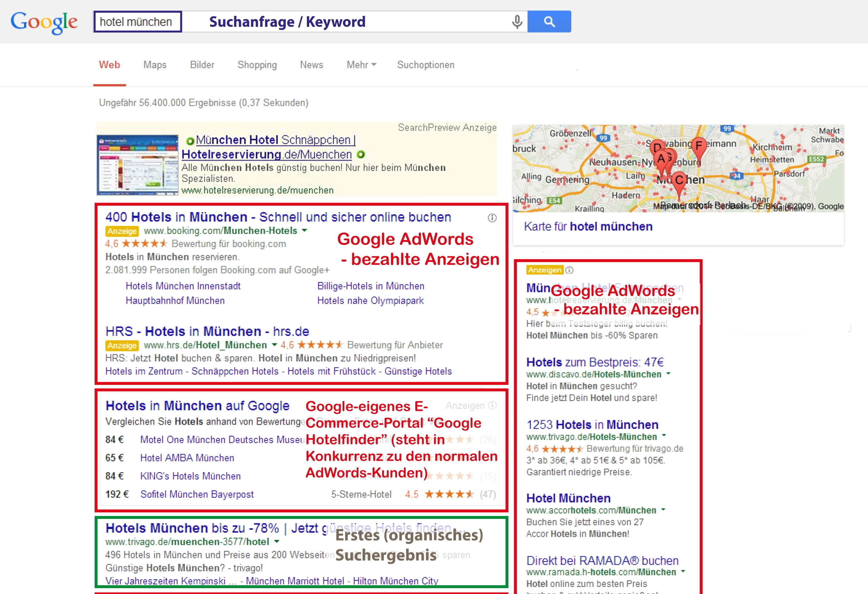Expand dropdown arrow next to www.trivago.de/muenchen-3577/hotel
Viewport: 868px width, 594px height.
[x=276, y=541]
